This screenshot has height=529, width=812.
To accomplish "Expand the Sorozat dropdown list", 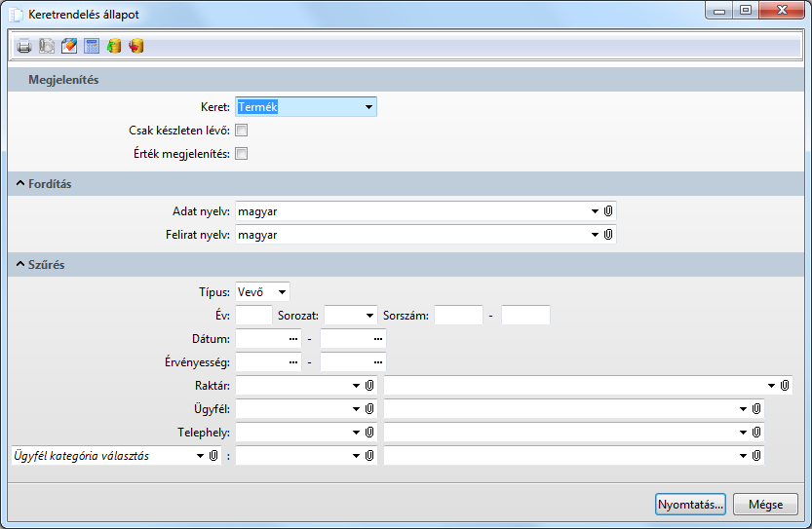I will (368, 316).
